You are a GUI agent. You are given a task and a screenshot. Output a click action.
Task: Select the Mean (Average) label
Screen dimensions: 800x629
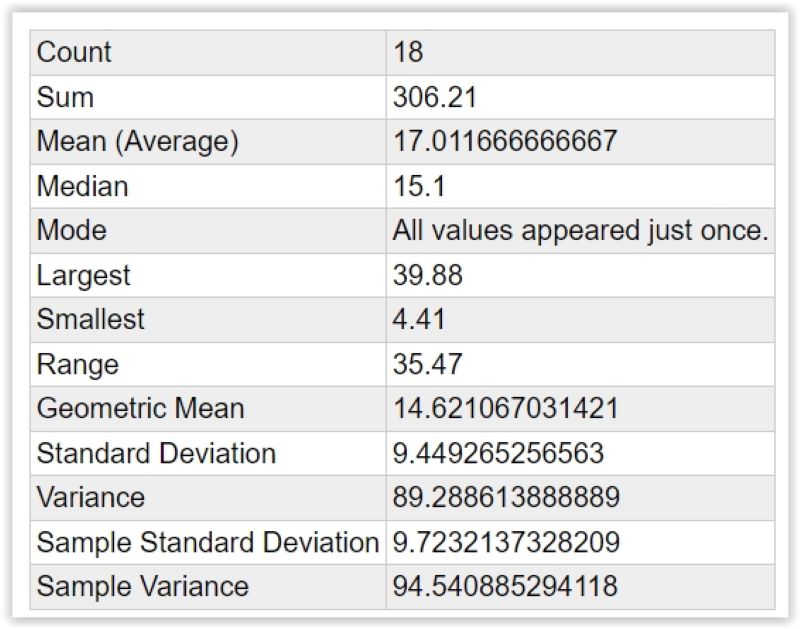coord(137,142)
